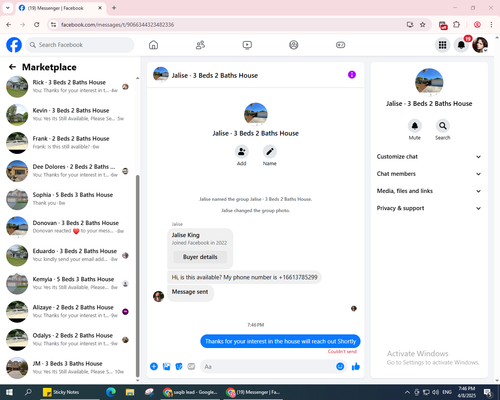The height and width of the screenshot is (400, 500).
Task: Click the browser address bar URL
Action: [117, 25]
